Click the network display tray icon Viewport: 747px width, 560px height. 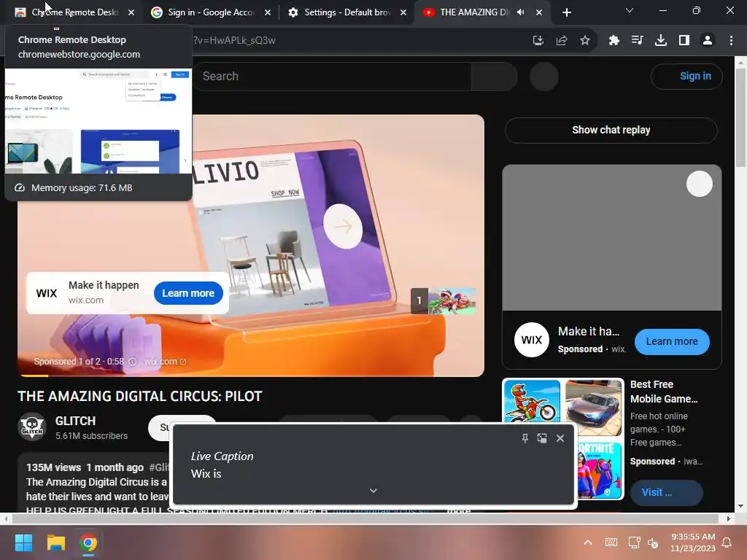click(x=634, y=542)
